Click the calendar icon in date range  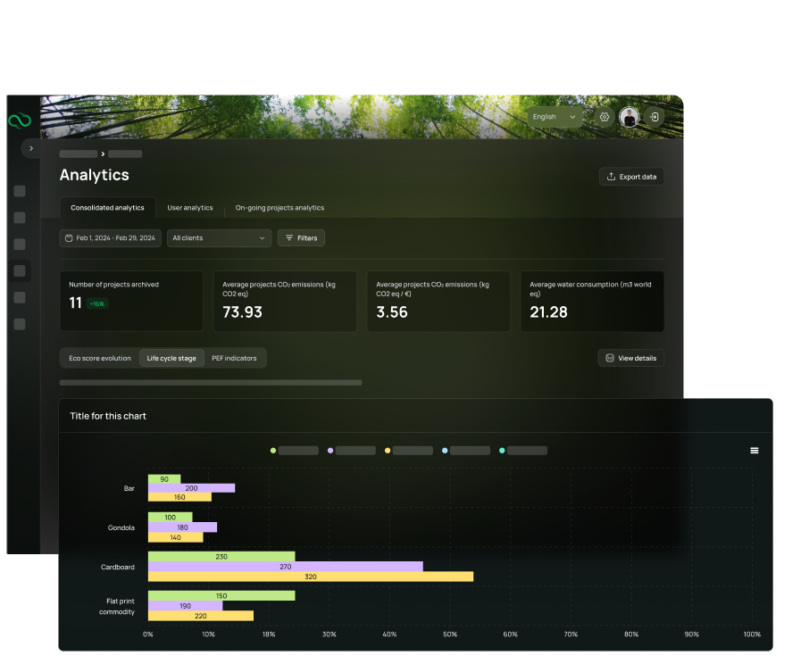pos(68,238)
